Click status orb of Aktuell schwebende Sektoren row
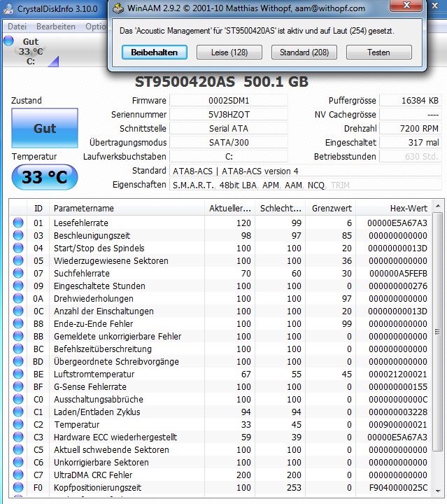This screenshot has width=447, height=504. (18, 449)
